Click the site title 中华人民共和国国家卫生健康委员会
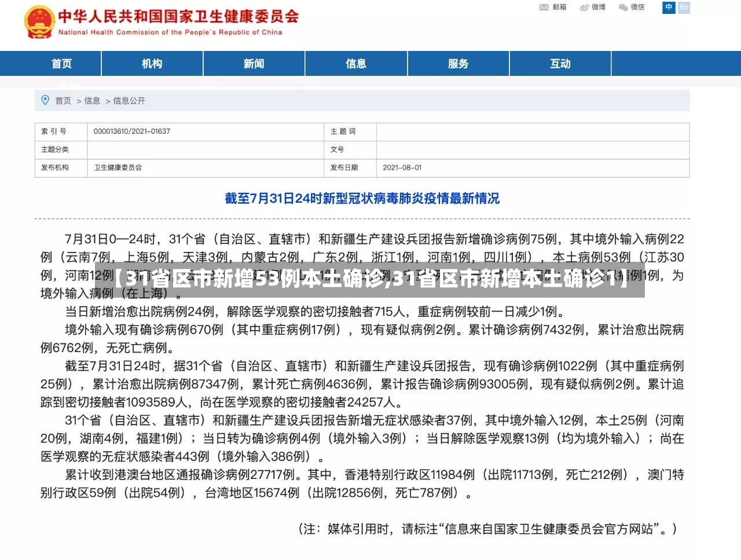Image resolution: width=741 pixels, height=560 pixels. (x=178, y=16)
